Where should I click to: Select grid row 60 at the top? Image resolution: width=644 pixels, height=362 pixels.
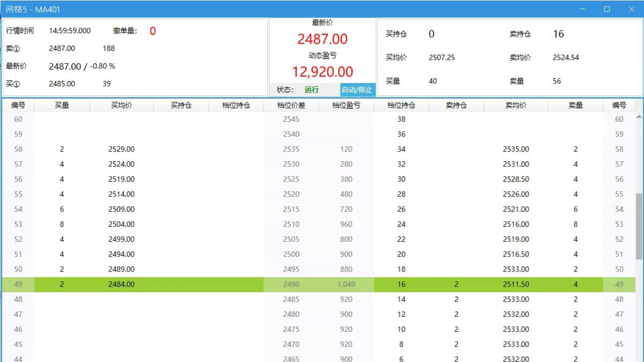click(x=201, y=119)
